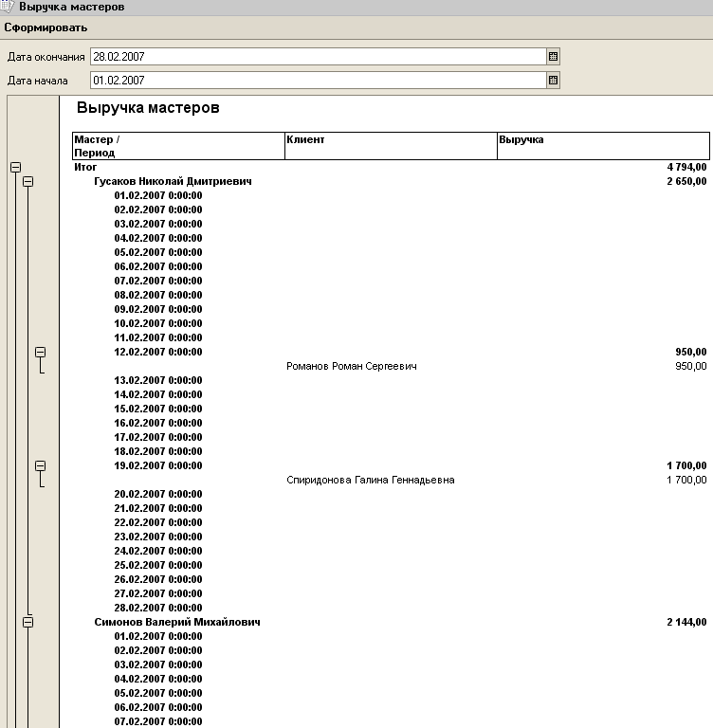Select period 15.02.2007 0:00:00 row

158,409
